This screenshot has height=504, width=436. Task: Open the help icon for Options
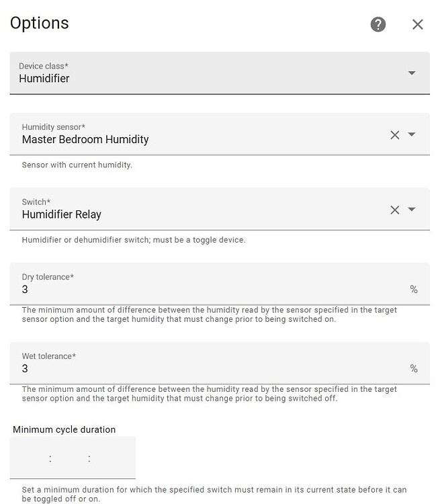378,25
